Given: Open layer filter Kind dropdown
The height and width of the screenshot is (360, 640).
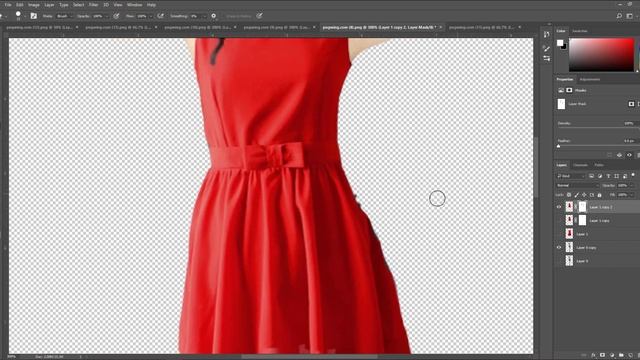Looking at the screenshot, I should (571, 176).
